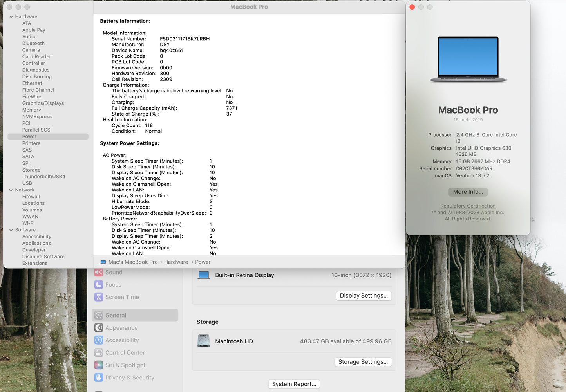Select Graphics/Displays in hardware list
566x392 pixels.
click(x=43, y=103)
